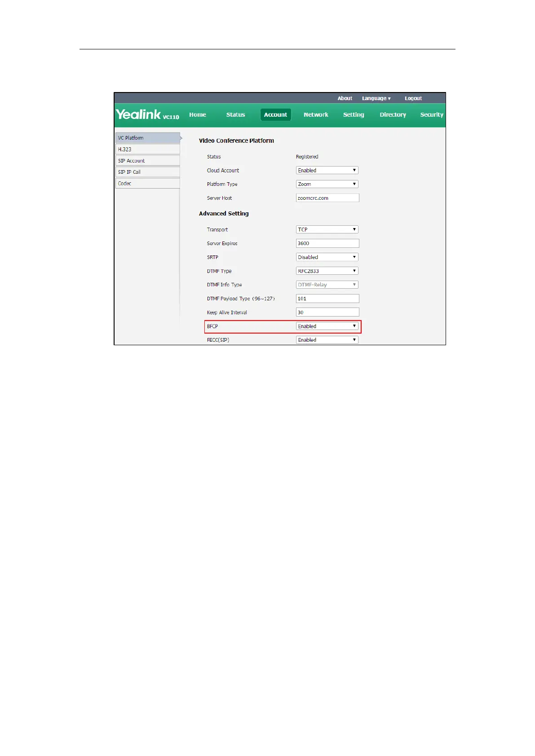
Task: Click the DTMF Payload Type field
Action: pos(327,299)
